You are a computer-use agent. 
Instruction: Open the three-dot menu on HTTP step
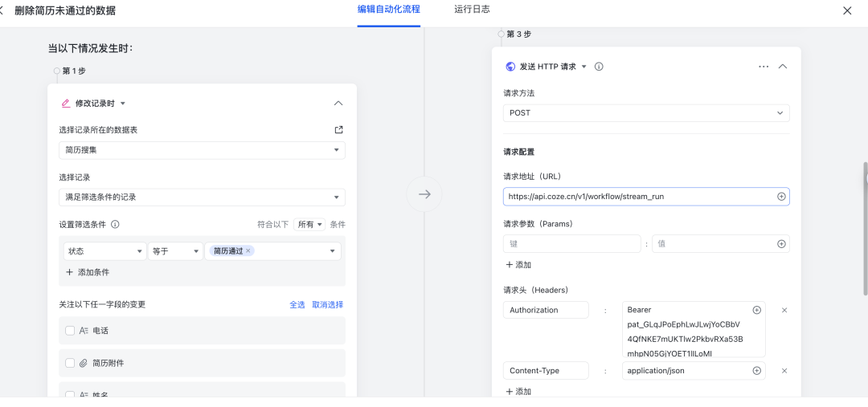tap(764, 67)
